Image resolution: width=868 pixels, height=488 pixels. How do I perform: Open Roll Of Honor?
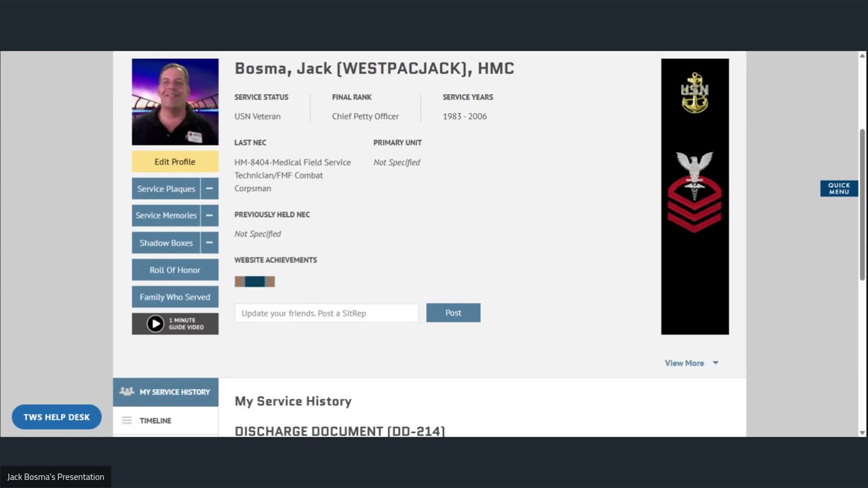175,270
